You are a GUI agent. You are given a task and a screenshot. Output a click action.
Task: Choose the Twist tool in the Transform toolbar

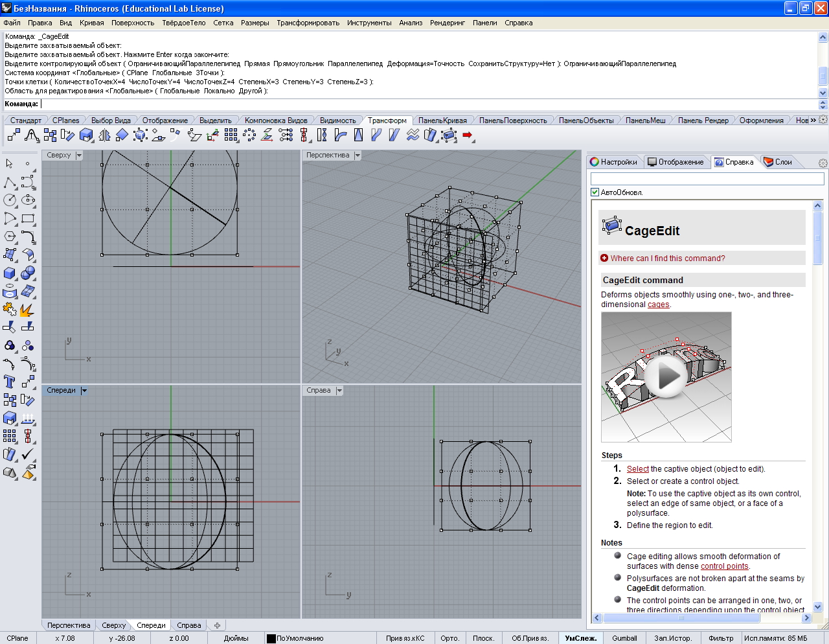322,135
